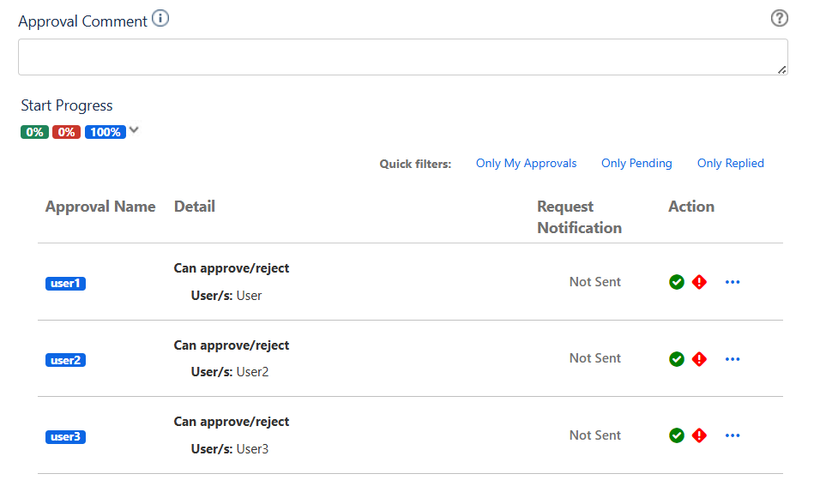Screen dimensions: 814x504
Task: Reject the user2 approval row
Action: [x=699, y=359]
